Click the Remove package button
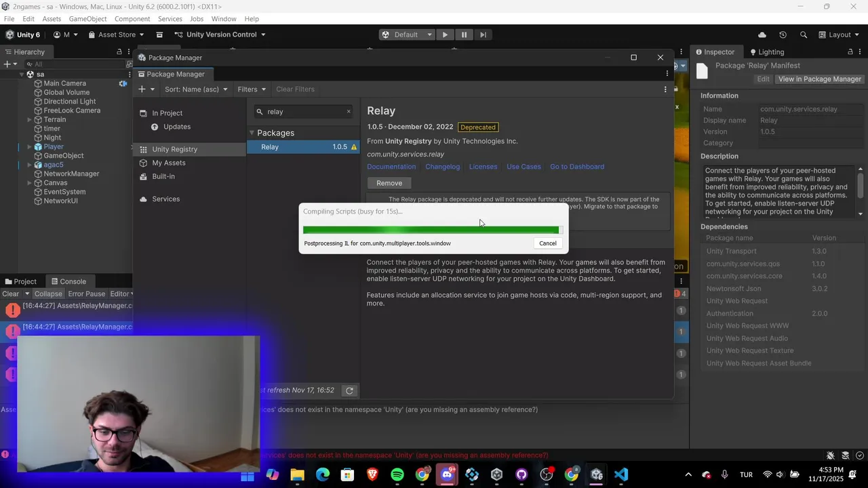The width and height of the screenshot is (868, 488). click(x=389, y=183)
